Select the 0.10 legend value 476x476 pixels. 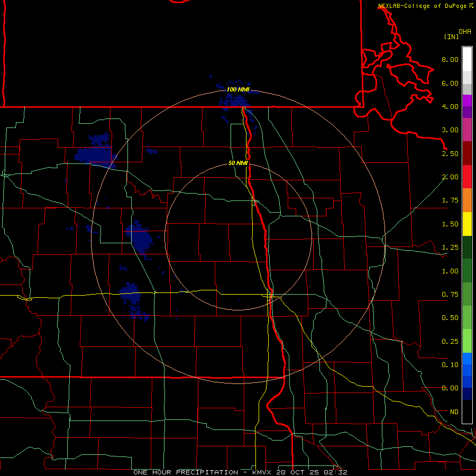pyautogui.click(x=450, y=365)
